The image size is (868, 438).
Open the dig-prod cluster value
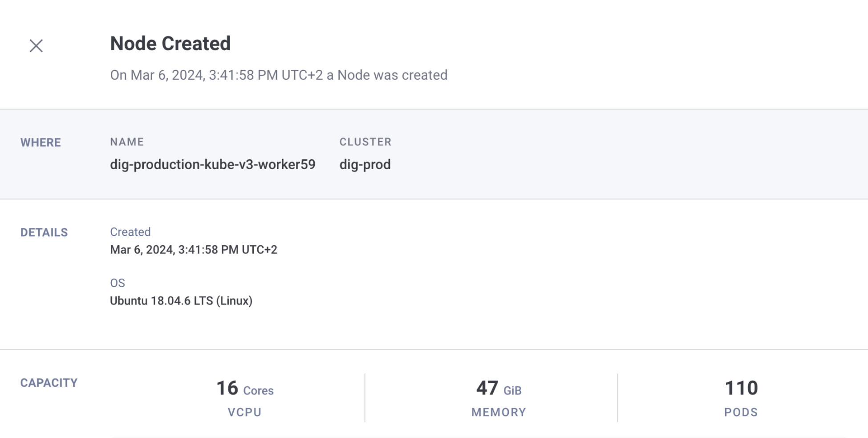pyautogui.click(x=365, y=165)
